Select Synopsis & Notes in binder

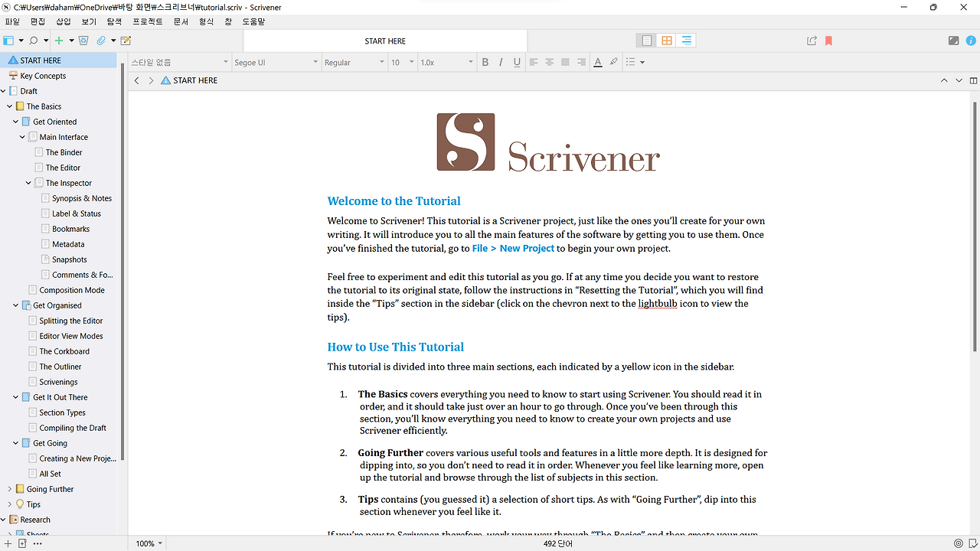[x=82, y=198]
